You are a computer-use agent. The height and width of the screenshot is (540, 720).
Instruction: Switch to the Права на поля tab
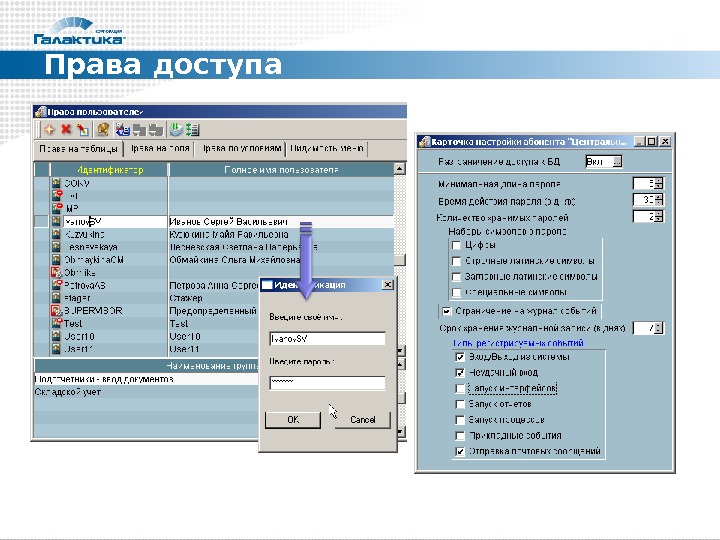159,148
